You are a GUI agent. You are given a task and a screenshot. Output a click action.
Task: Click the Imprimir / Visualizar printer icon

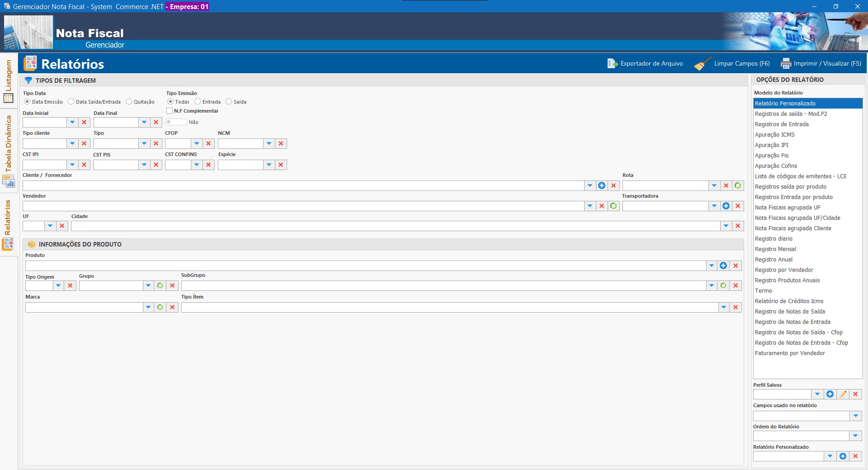(786, 64)
